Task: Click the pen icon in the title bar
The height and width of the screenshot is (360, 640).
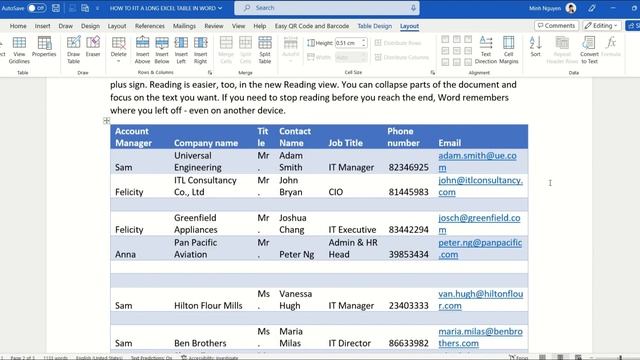Action: coord(592,8)
